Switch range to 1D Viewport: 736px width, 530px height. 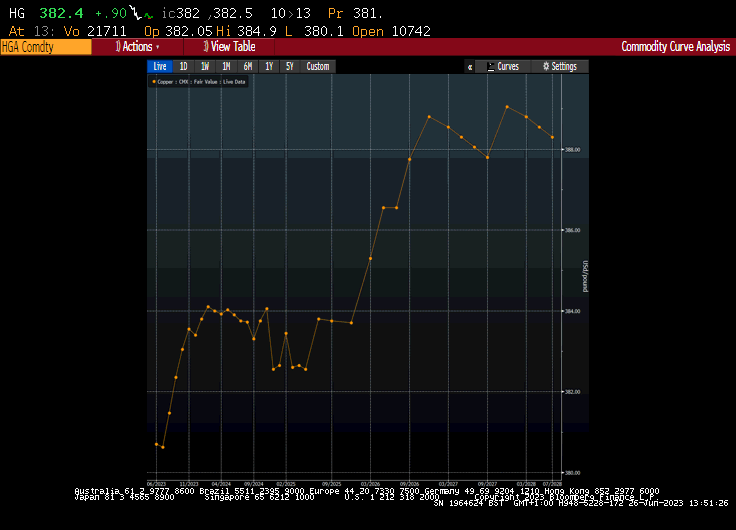(183, 67)
